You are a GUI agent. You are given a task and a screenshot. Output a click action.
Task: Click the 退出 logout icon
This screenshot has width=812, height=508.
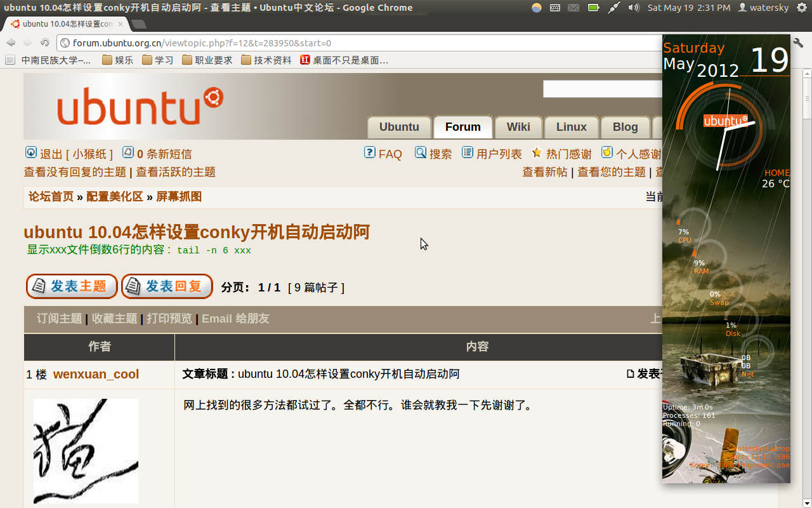[x=30, y=152]
